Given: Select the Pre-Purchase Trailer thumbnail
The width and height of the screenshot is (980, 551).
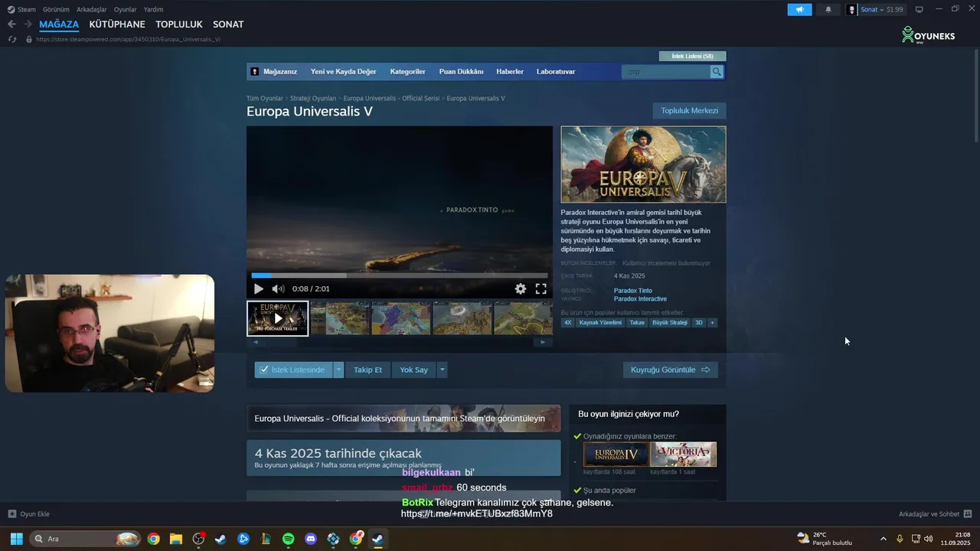Looking at the screenshot, I should [x=277, y=318].
